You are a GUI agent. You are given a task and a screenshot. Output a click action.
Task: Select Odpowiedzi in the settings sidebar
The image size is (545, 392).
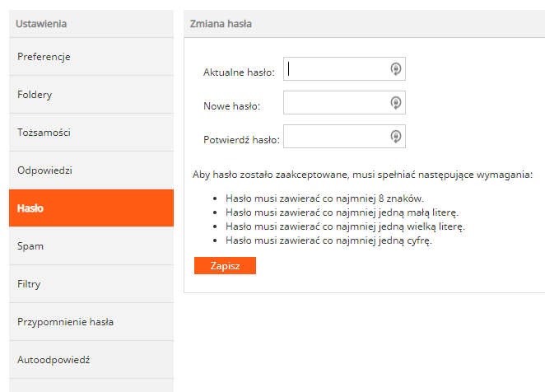point(91,170)
